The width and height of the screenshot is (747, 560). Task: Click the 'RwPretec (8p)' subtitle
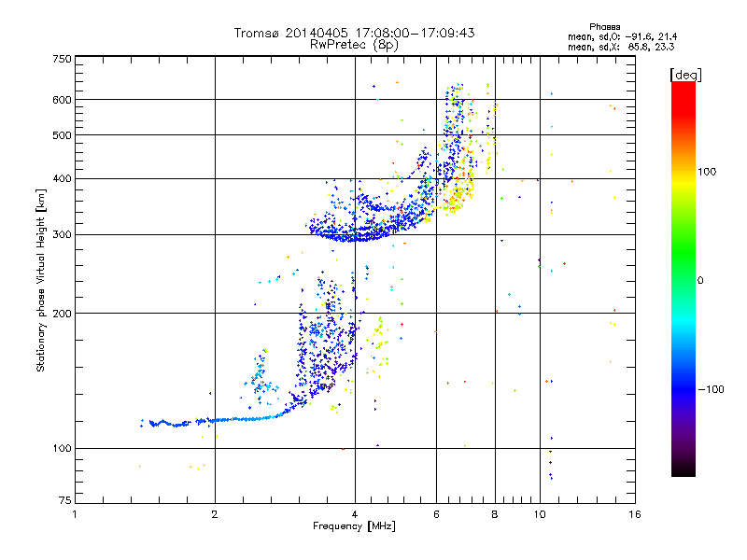pos(354,45)
